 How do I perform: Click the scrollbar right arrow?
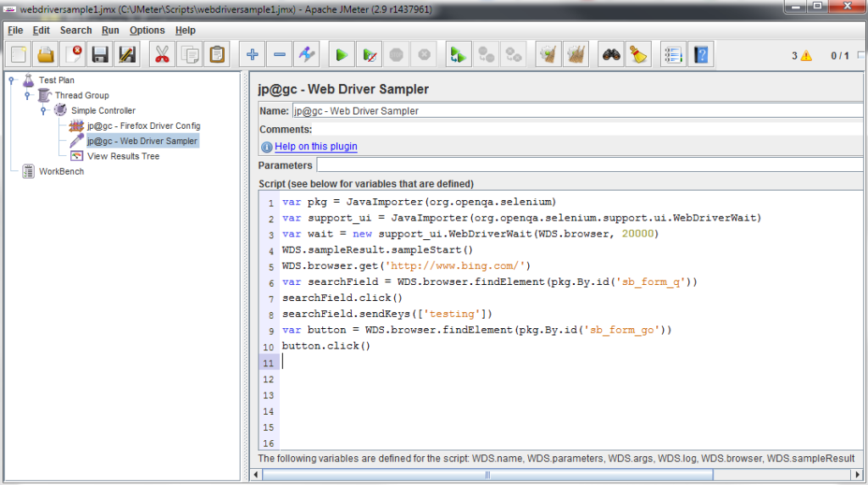pyautogui.click(x=858, y=475)
